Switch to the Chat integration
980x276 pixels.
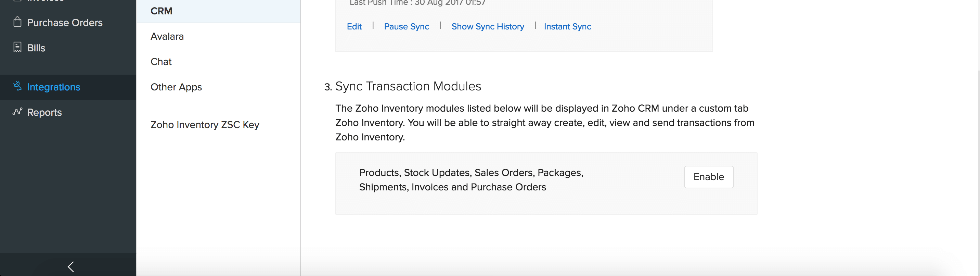pyautogui.click(x=161, y=62)
